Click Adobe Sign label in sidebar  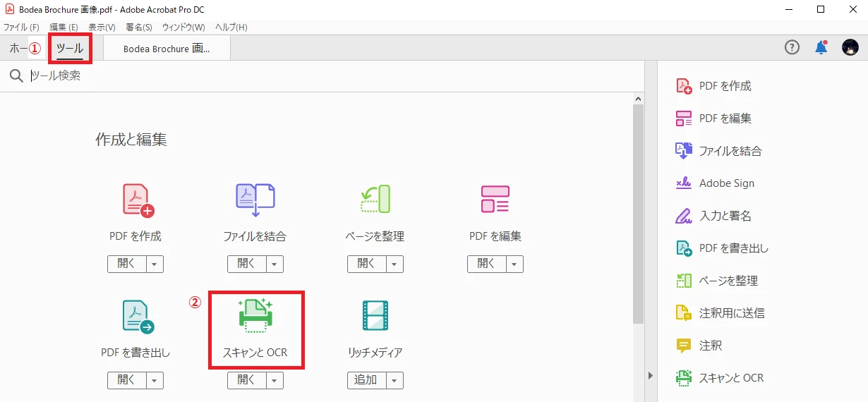727,183
